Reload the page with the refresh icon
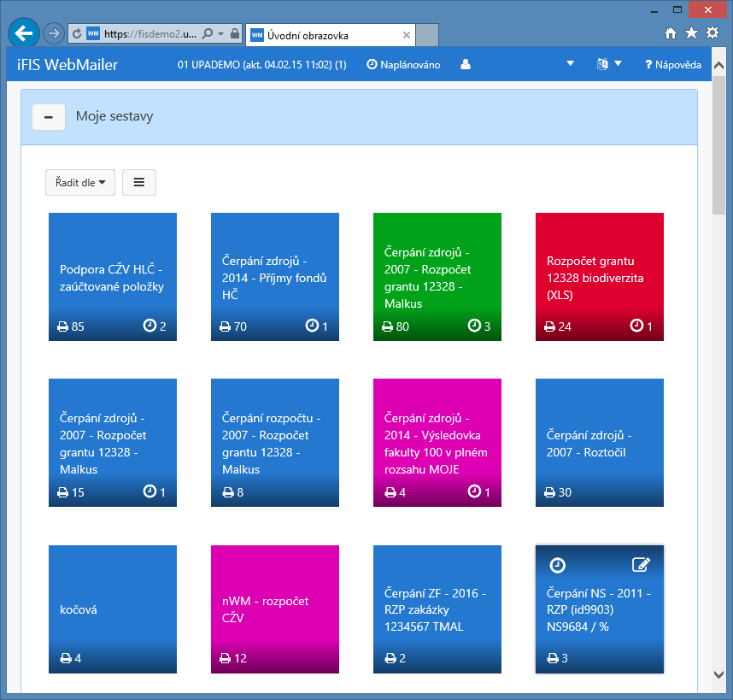 77,33
